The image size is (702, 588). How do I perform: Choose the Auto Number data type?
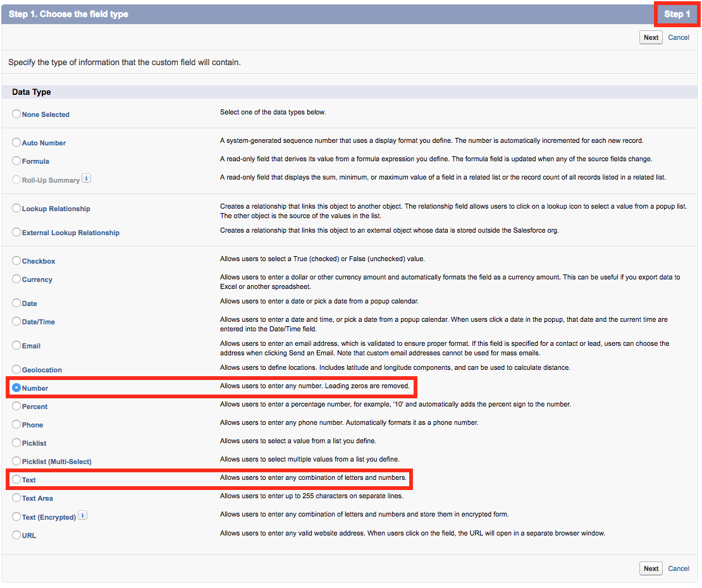click(16, 142)
